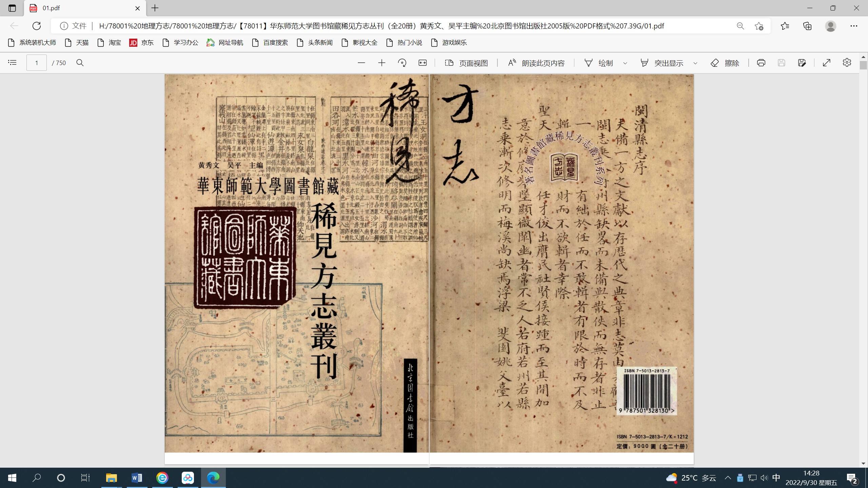Open the Windows Start menu

click(12, 478)
